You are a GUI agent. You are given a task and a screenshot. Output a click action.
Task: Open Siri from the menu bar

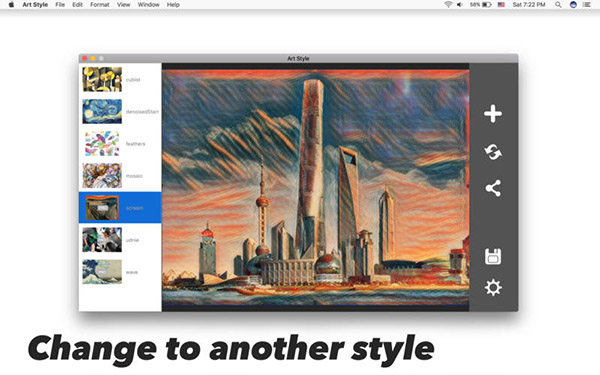click(573, 5)
